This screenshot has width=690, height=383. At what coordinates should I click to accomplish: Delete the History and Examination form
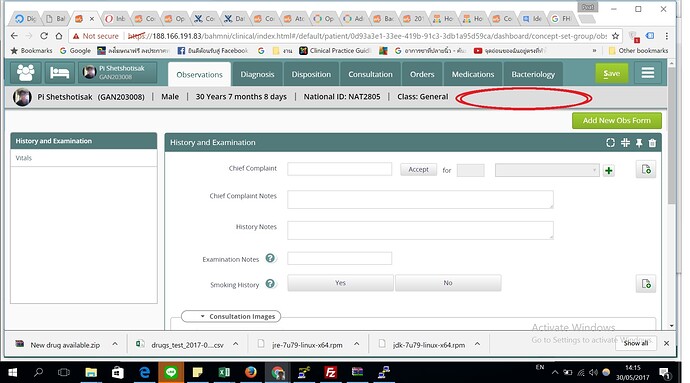(652, 143)
